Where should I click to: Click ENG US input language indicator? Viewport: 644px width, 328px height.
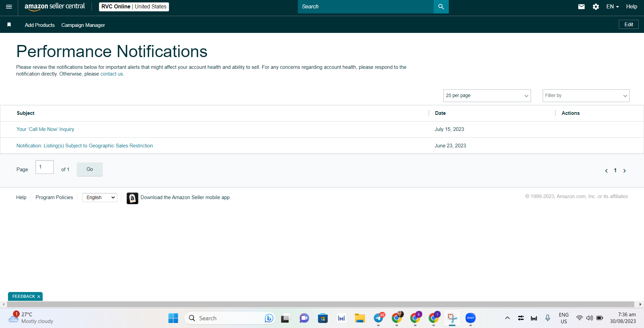[564, 318]
